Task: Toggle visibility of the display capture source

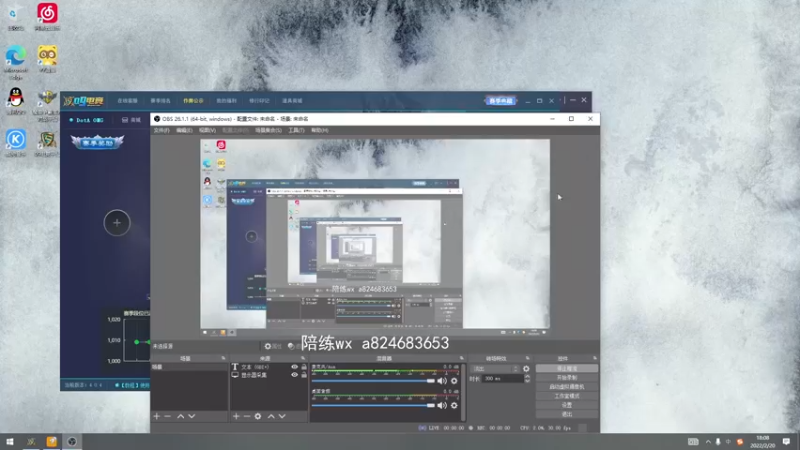Action: pos(294,375)
